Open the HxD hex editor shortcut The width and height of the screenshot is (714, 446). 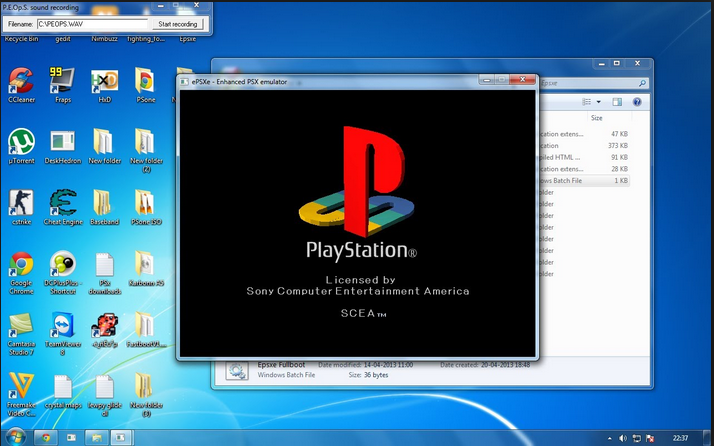pyautogui.click(x=104, y=85)
